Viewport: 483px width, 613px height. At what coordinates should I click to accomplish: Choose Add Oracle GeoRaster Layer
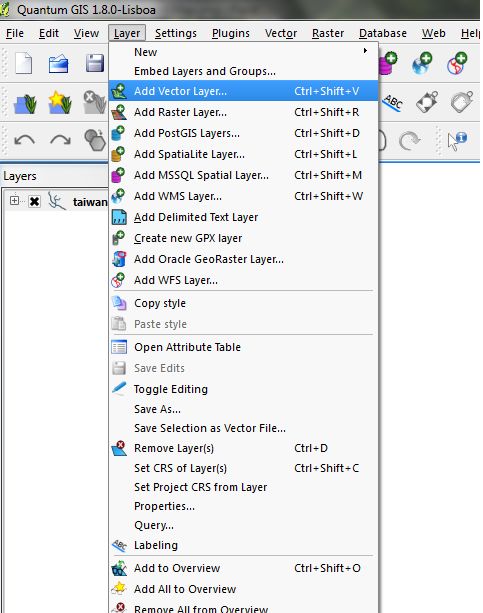[x=243, y=259]
